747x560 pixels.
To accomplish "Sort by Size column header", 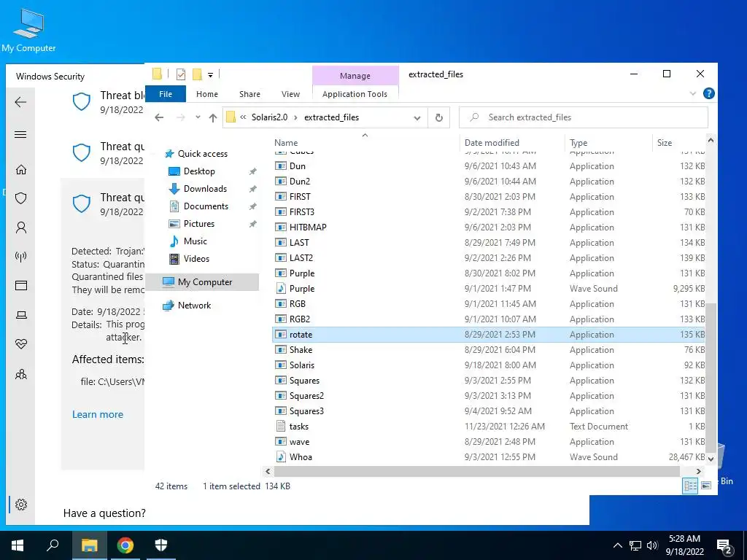I will [665, 143].
